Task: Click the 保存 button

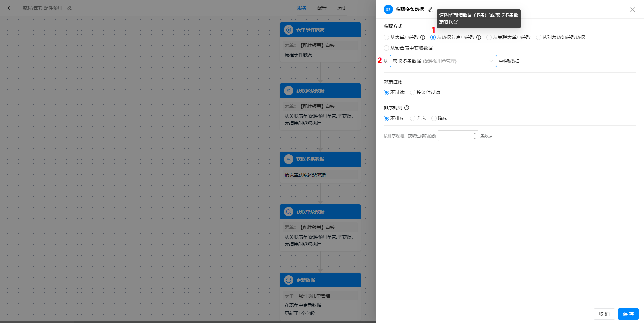Action: (628, 314)
